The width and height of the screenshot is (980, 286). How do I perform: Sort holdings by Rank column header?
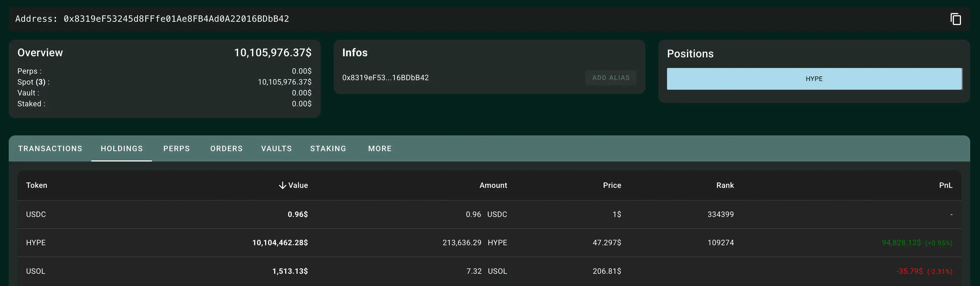[x=725, y=185]
